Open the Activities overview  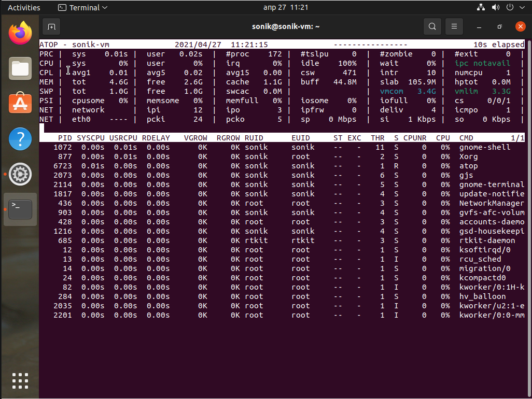coord(24,8)
